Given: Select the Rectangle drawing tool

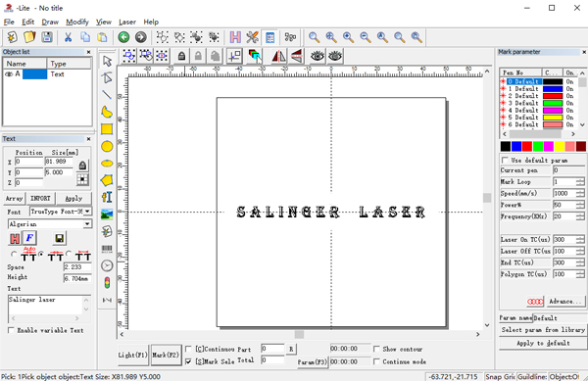Looking at the screenshot, I should click(x=107, y=129).
